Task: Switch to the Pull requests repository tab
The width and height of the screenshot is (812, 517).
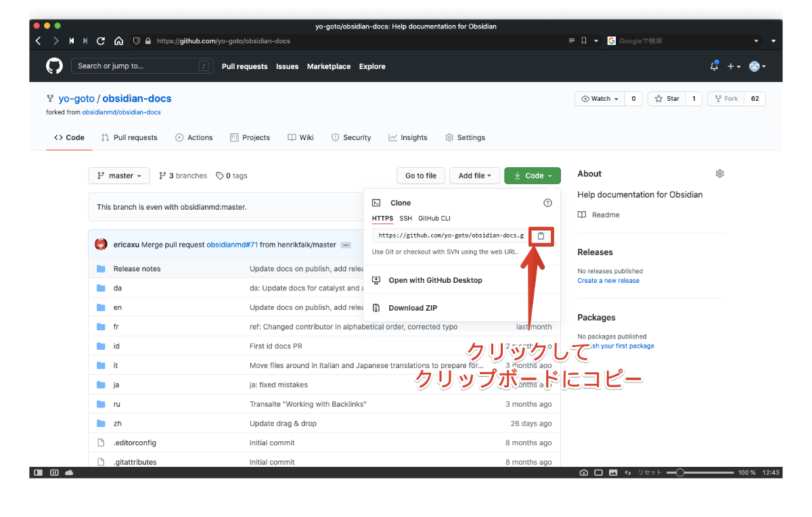Action: [x=129, y=137]
